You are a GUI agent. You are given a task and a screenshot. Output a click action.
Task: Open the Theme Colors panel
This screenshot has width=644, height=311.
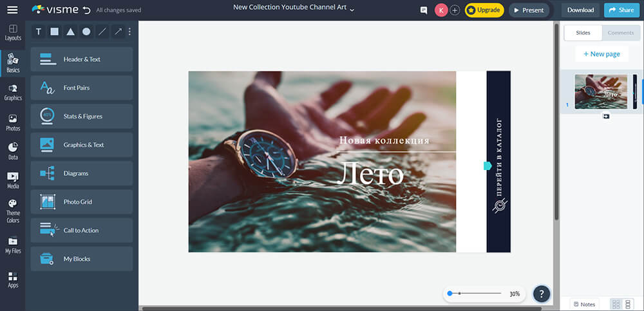click(13, 211)
